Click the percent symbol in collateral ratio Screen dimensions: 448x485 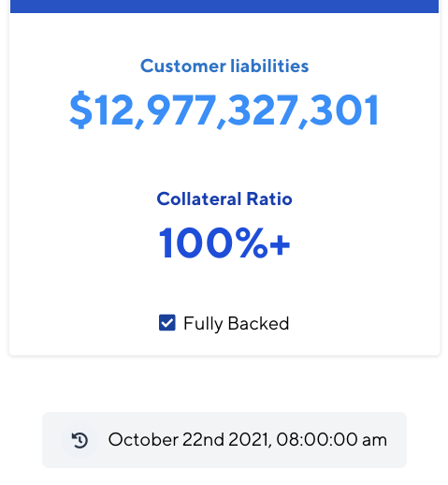252,242
